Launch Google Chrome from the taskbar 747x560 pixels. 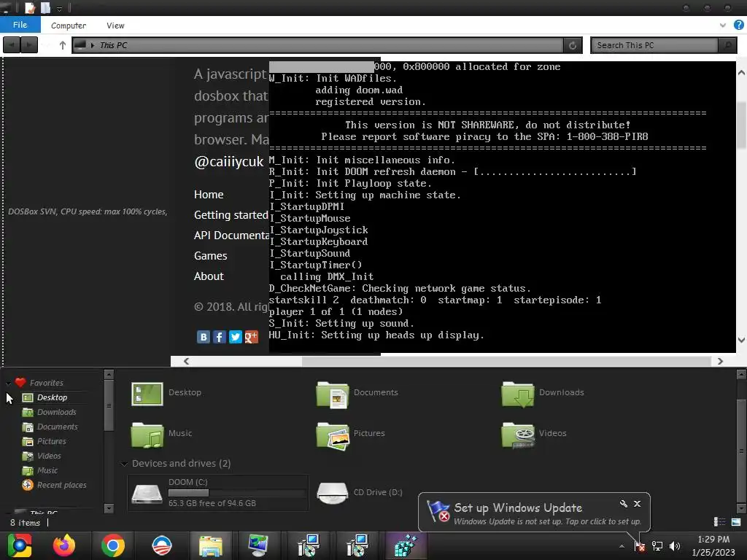point(113,545)
